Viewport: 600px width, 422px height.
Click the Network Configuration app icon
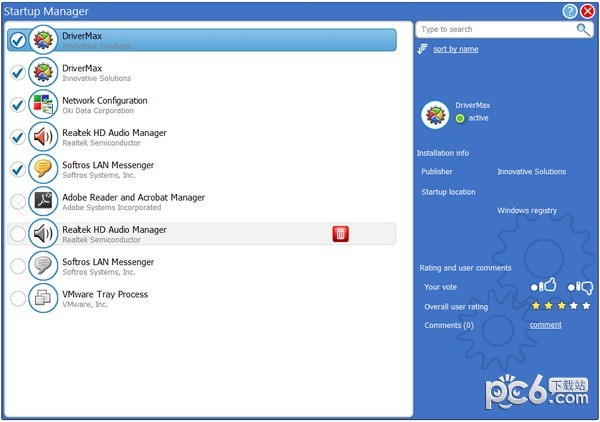(43, 104)
